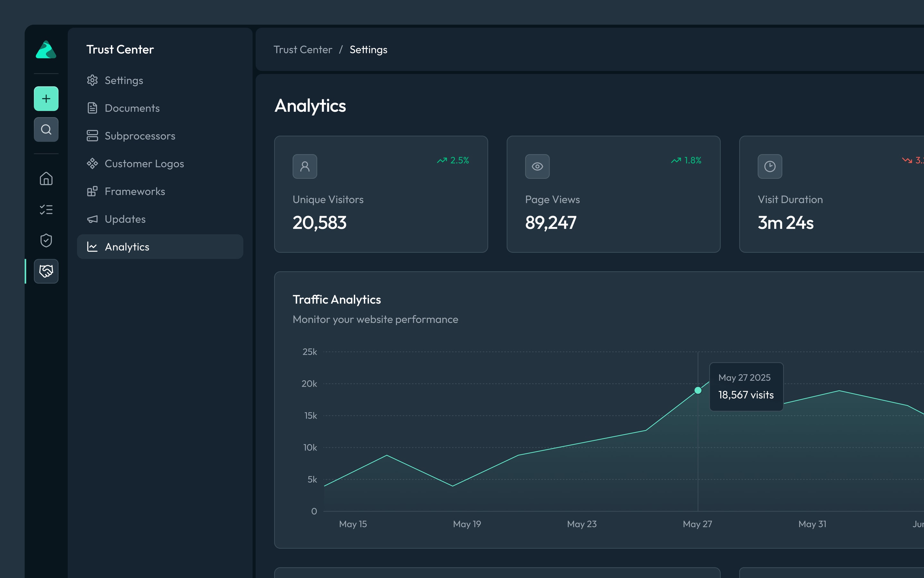This screenshot has width=924, height=578.
Task: Click the upward trend arrow beside 2.5%
Action: 442,161
